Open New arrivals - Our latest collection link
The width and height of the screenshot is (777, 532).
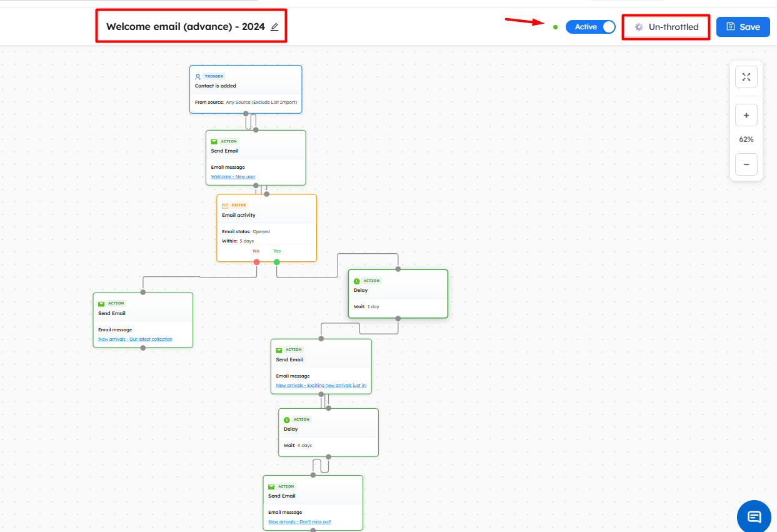click(x=135, y=339)
